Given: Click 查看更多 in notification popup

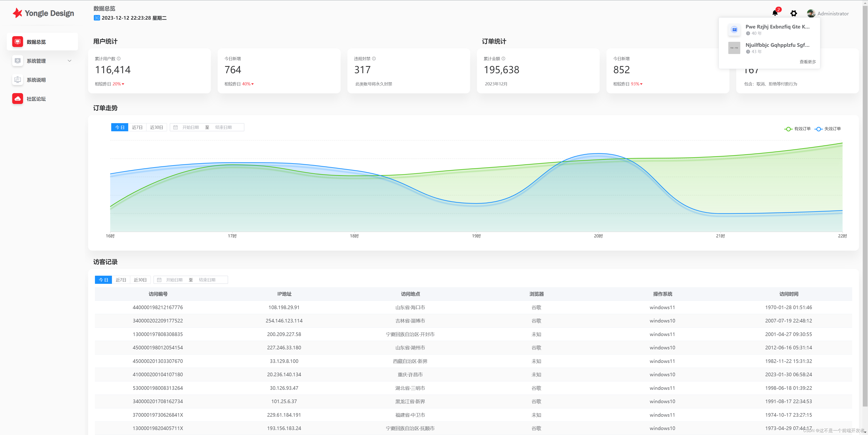Looking at the screenshot, I should click(807, 62).
